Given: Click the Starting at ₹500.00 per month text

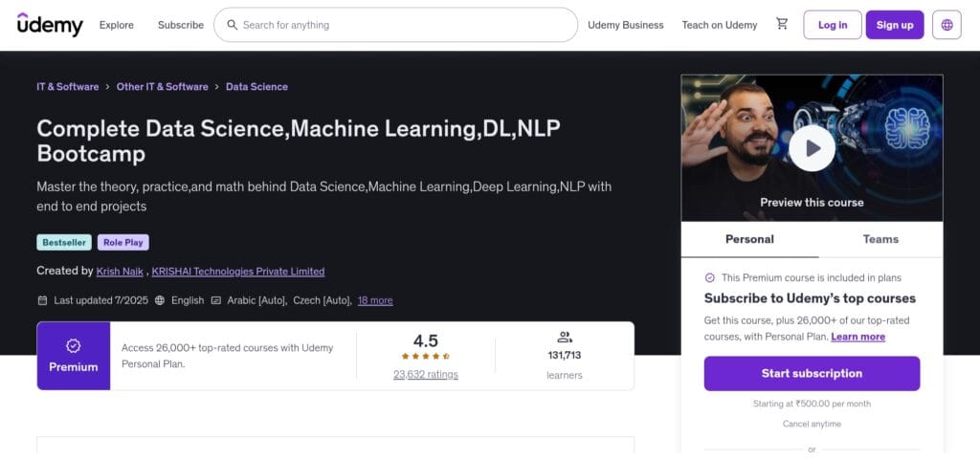Looking at the screenshot, I should click(x=812, y=404).
